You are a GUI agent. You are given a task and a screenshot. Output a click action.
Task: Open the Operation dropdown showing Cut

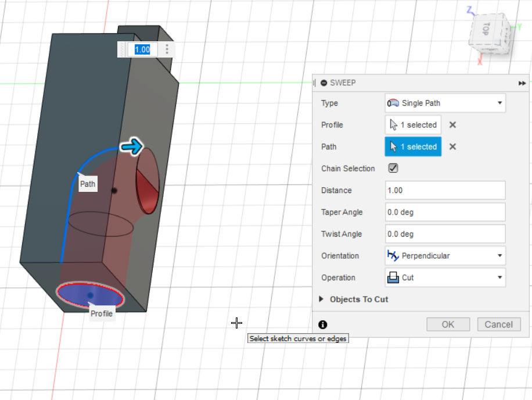pyautogui.click(x=445, y=278)
